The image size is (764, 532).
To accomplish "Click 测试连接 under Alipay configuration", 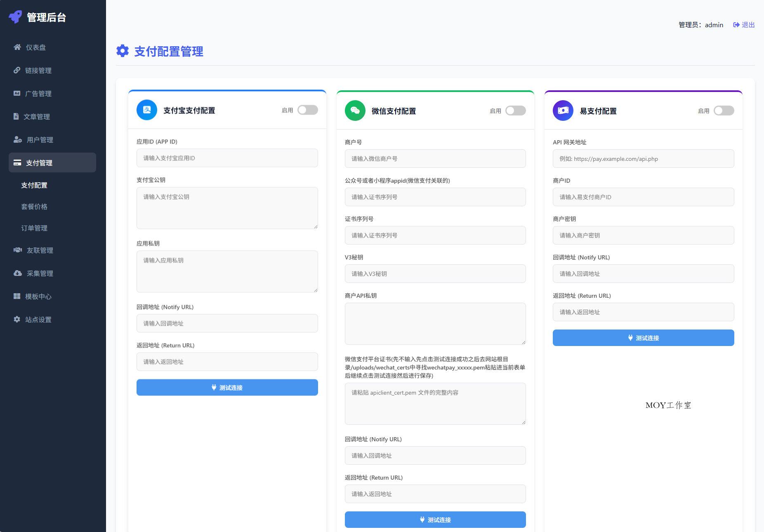I will coord(227,387).
